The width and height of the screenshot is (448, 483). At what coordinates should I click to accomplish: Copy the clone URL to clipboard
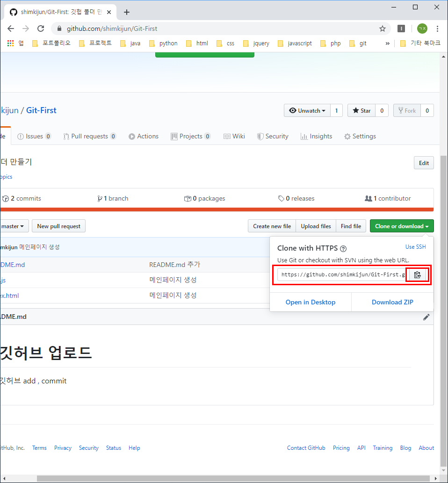[x=418, y=275]
